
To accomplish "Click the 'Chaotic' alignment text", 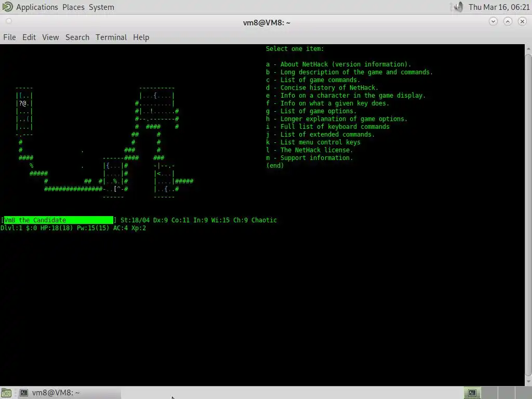I will (x=264, y=220).
